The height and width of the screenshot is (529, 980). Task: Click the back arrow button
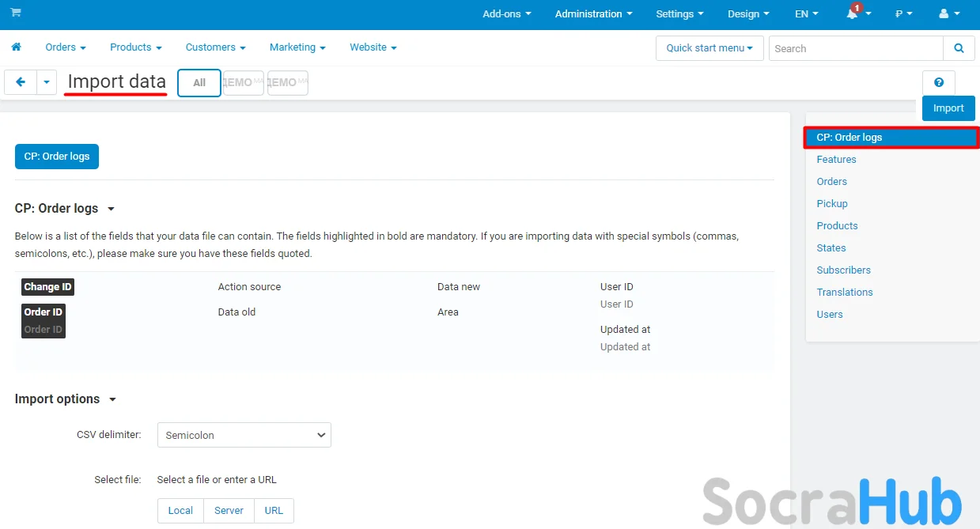tap(21, 82)
